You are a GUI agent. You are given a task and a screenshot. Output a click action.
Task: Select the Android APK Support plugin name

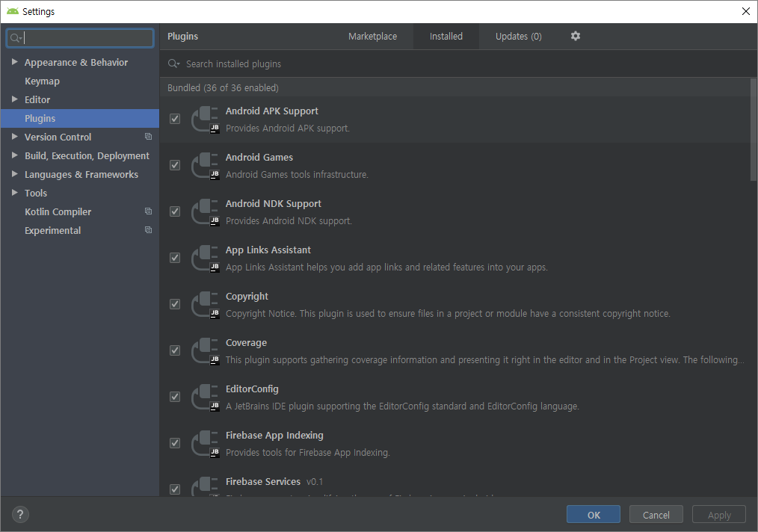click(271, 111)
